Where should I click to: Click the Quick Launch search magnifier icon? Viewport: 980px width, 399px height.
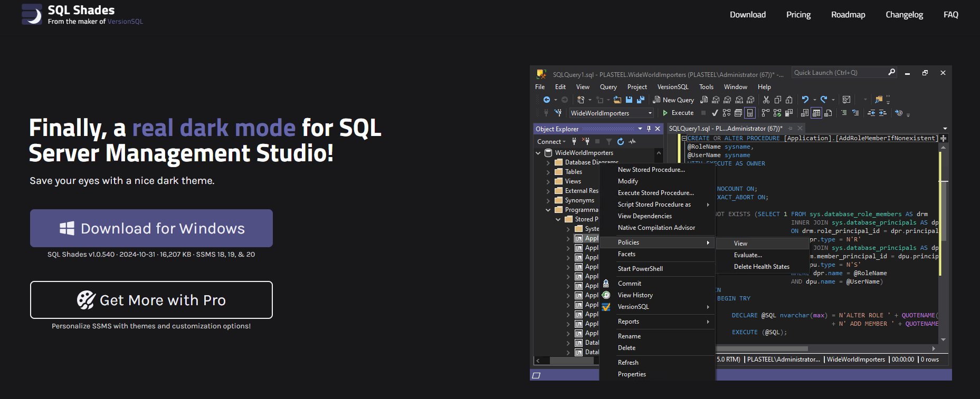[892, 72]
